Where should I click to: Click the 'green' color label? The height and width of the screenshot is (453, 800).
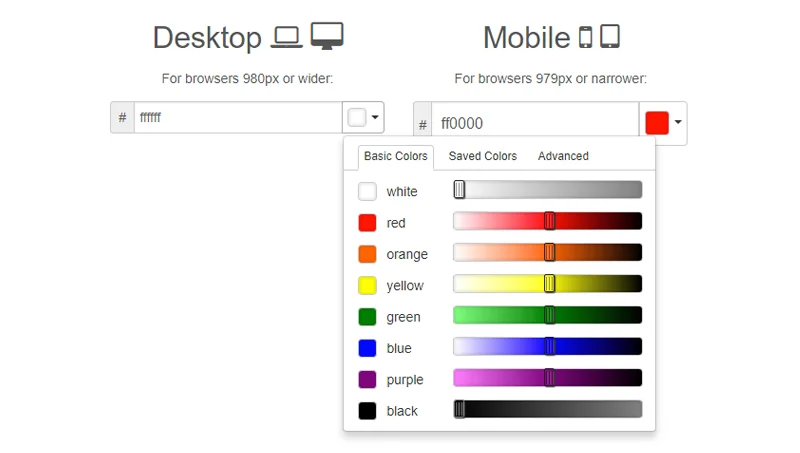pyautogui.click(x=404, y=317)
